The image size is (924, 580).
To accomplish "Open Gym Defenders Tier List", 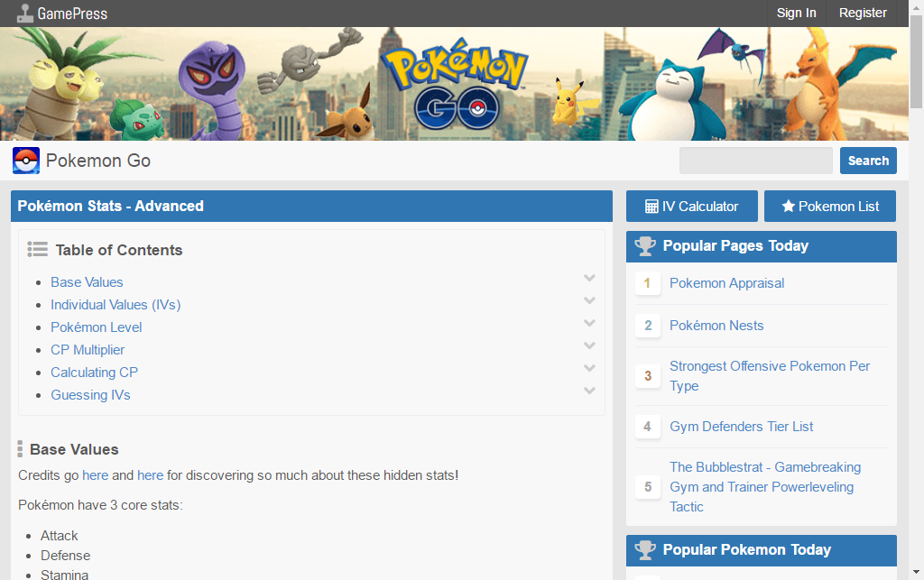I will [741, 427].
